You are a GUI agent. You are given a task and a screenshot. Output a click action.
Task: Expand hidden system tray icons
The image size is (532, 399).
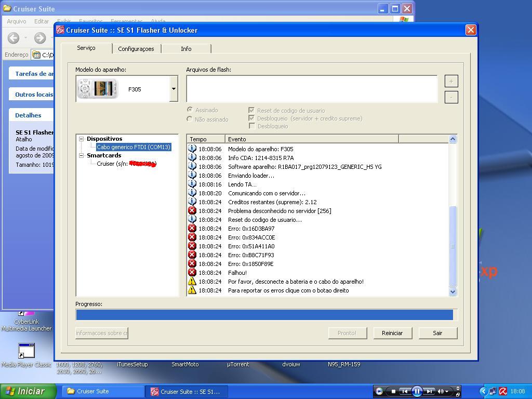484,391
